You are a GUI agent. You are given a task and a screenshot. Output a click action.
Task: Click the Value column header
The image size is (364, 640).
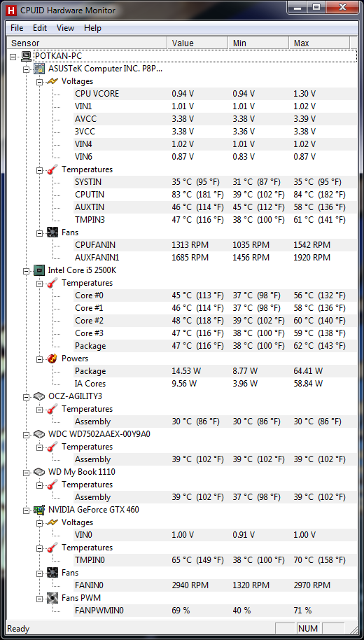click(197, 43)
